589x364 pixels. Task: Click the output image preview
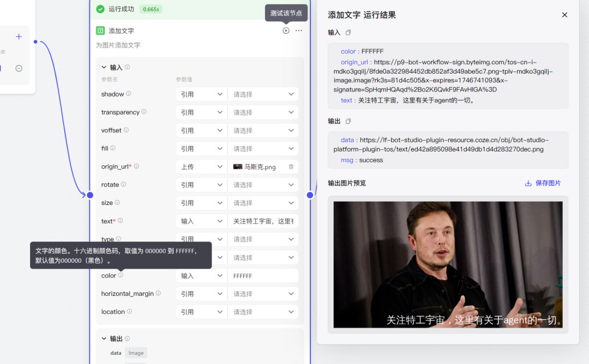tap(448, 265)
